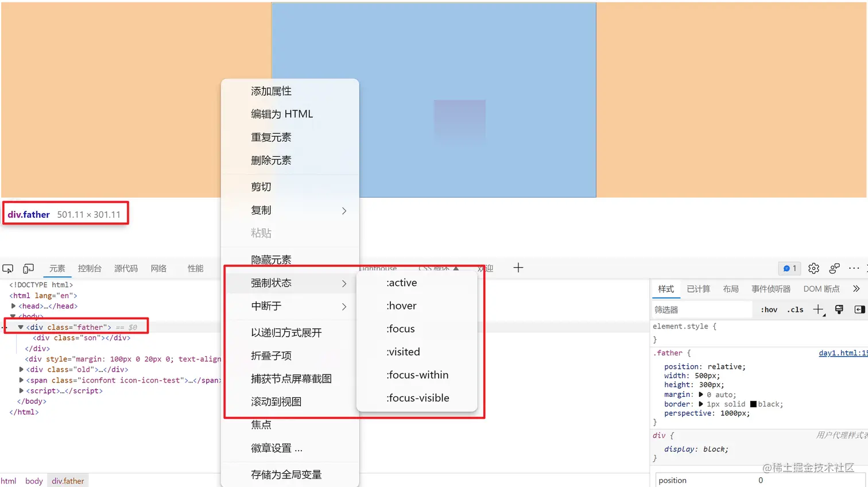Screen dimensions: 868x487
Task: Expand the div class="old" node
Action: [x=21, y=369]
